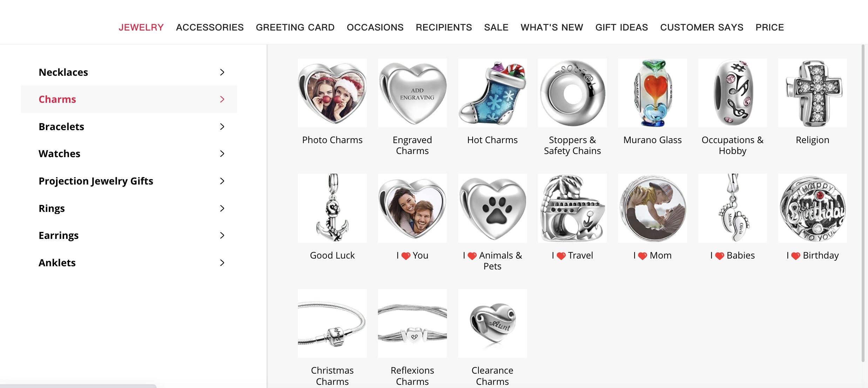Expand the Earrings submenu chevron
Image resolution: width=868 pixels, height=388 pixels.
222,235
